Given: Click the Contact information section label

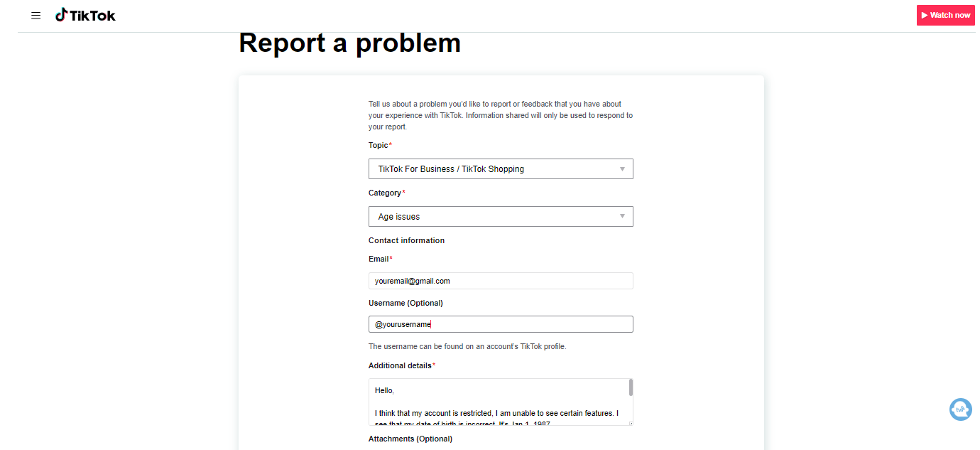Looking at the screenshot, I should [x=406, y=240].
